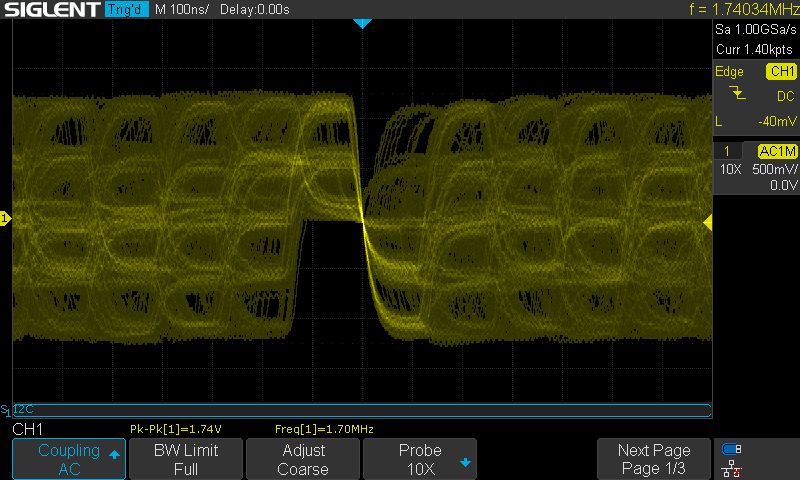Toggle Adjust between Coarse and Fine
The height and width of the screenshot is (480, 800).
point(303,459)
